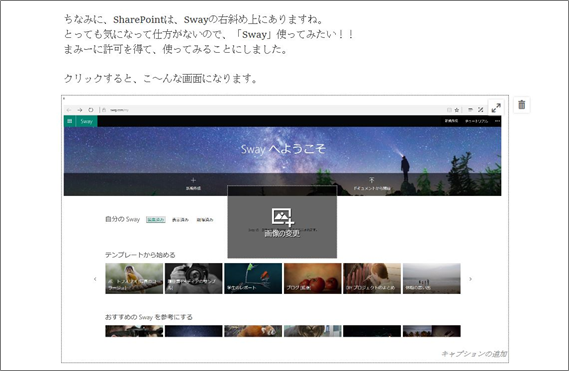Image resolution: width=569 pixels, height=371 pixels.
Task: Click the キャプションの追加 caption field
Action: pos(474,354)
